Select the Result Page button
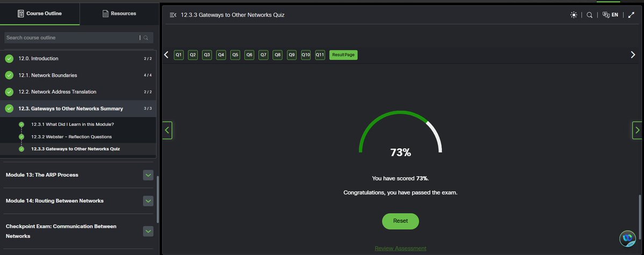Image resolution: width=644 pixels, height=255 pixels. 343,55
